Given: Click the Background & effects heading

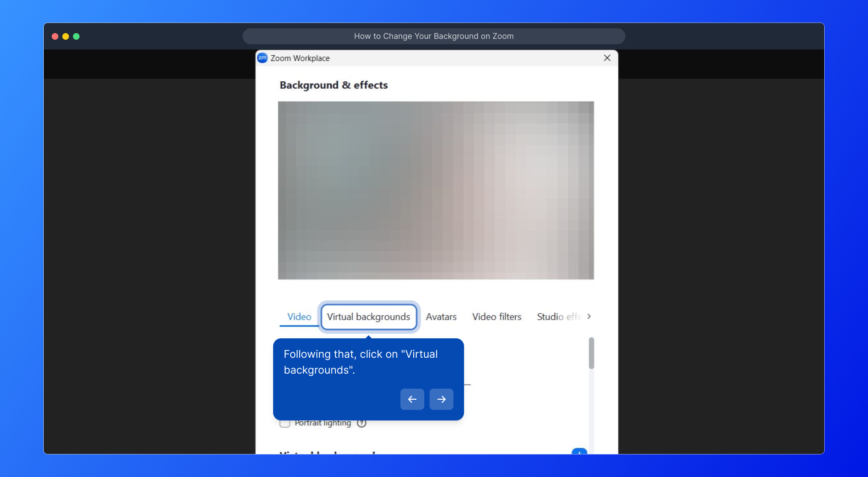Looking at the screenshot, I should 334,85.
